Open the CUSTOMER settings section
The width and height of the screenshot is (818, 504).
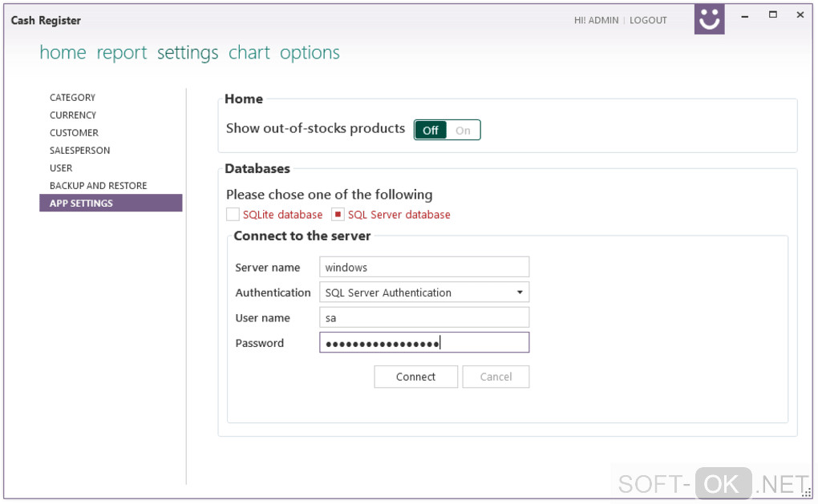pyautogui.click(x=74, y=133)
